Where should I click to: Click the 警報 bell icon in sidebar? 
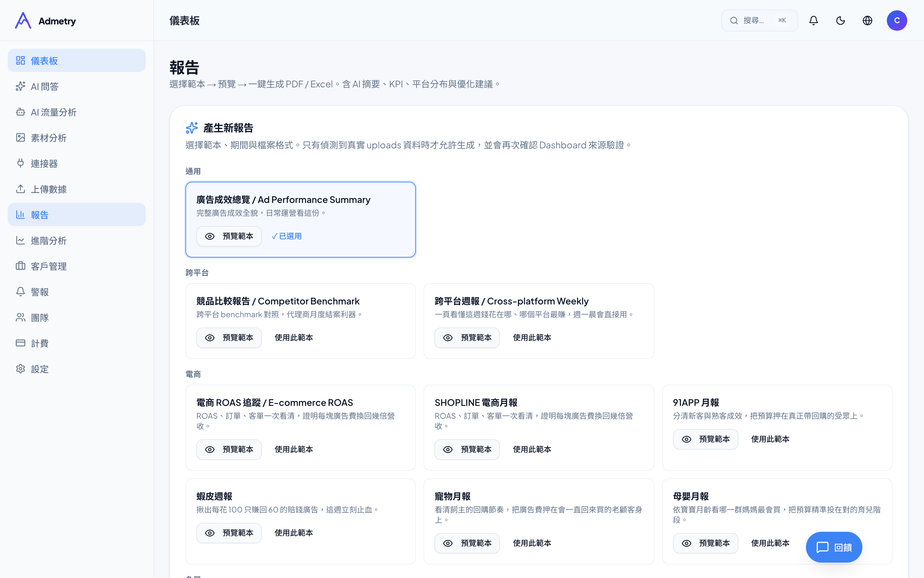[21, 292]
